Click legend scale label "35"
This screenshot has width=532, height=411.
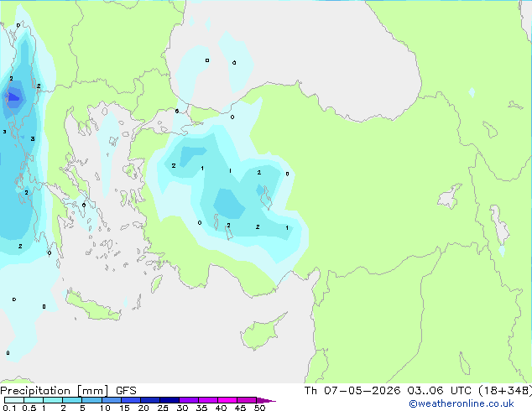(201, 408)
